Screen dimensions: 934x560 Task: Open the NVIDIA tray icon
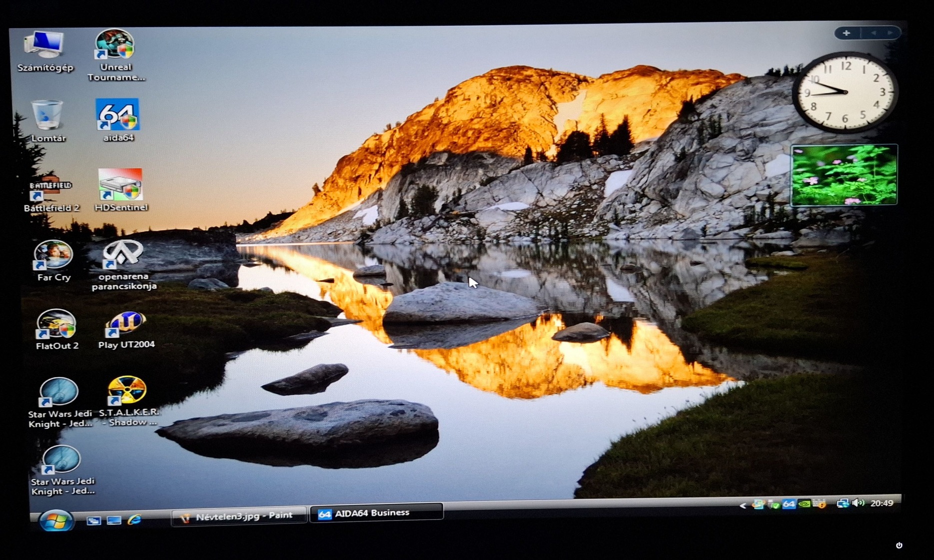point(804,504)
